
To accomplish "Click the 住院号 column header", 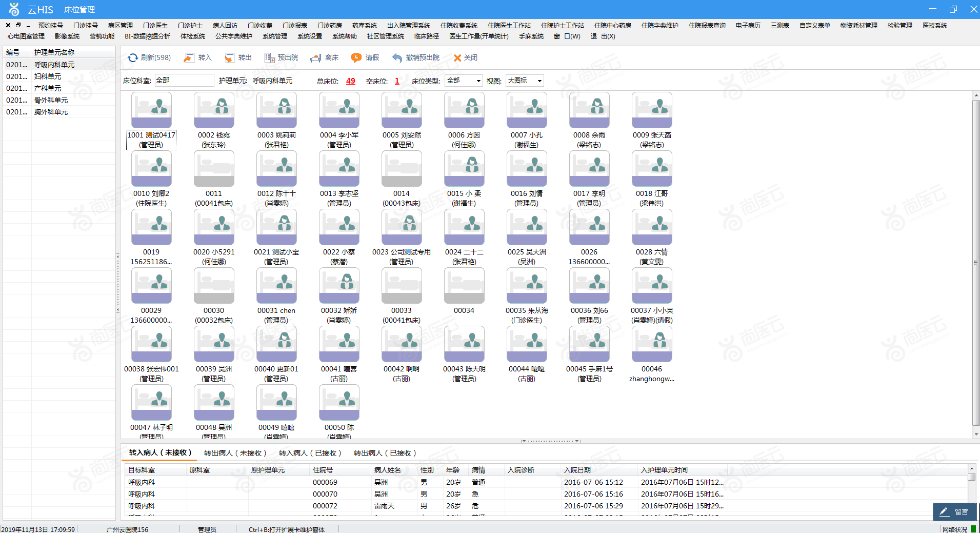I will 341,470.
